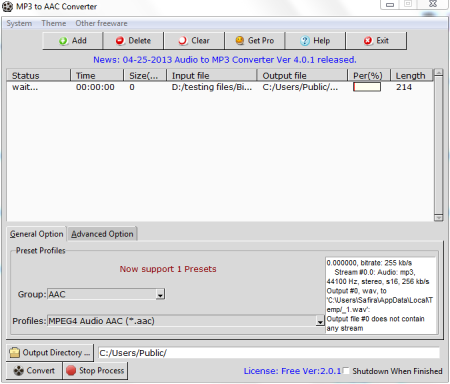Click the folder icon for Output Directory
Image resolution: width=450 pixels, height=384 pixels.
click(14, 353)
